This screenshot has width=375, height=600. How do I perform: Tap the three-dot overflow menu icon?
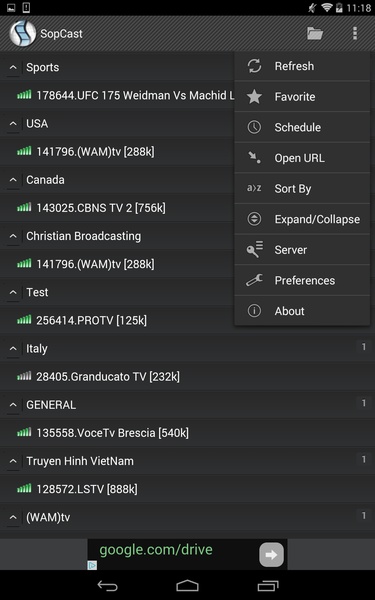pyautogui.click(x=355, y=34)
